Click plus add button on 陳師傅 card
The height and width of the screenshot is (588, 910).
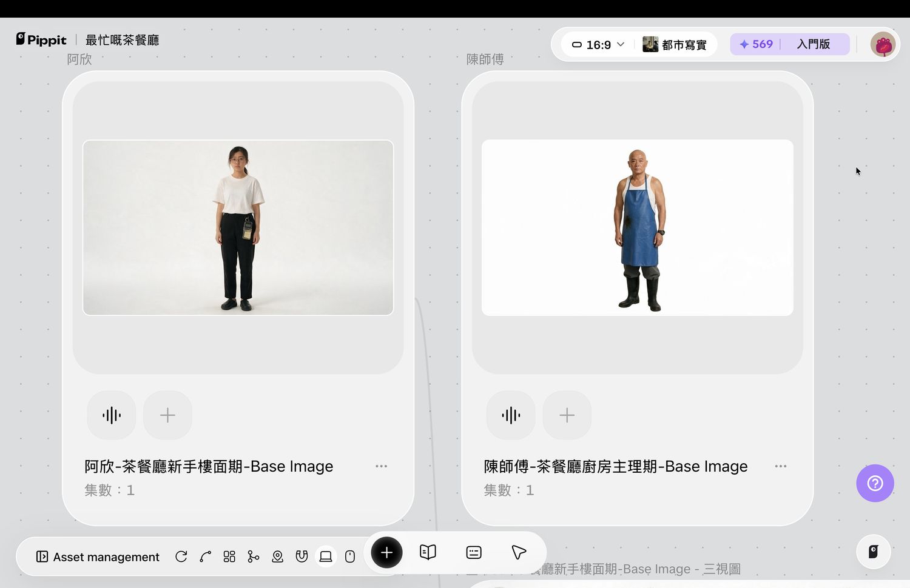pos(567,415)
